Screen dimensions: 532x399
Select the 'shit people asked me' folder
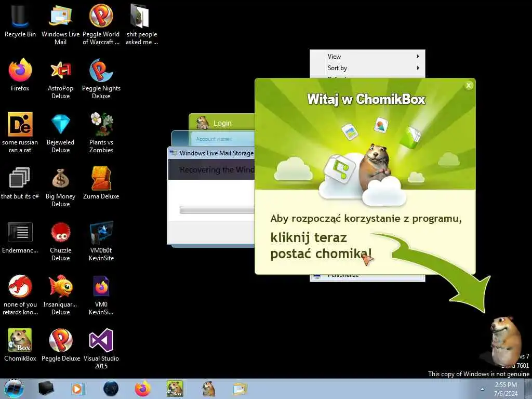tap(142, 24)
